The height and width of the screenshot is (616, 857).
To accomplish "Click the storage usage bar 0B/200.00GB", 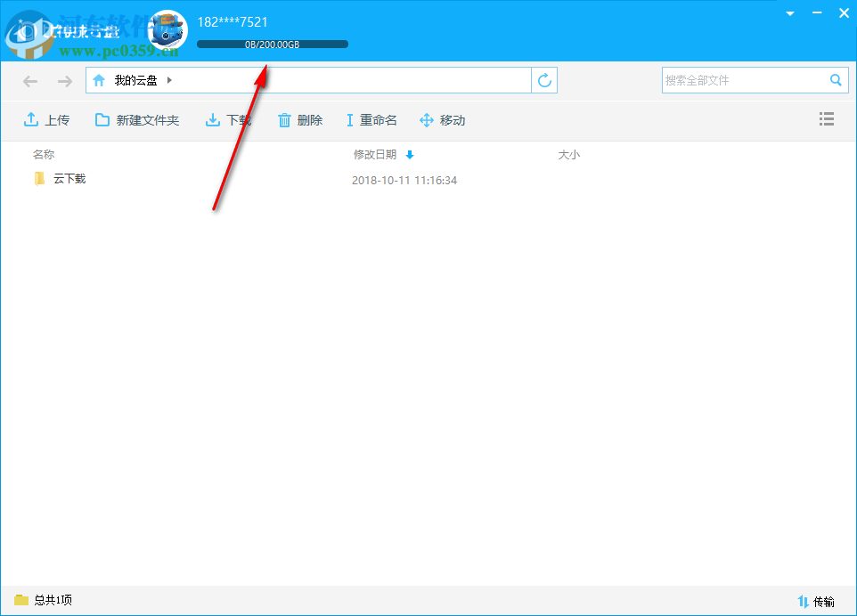I will tap(273, 45).
